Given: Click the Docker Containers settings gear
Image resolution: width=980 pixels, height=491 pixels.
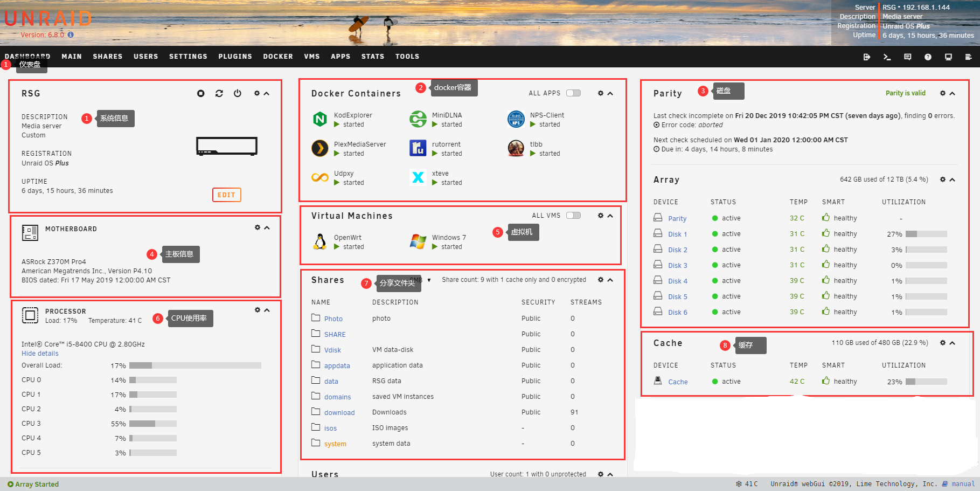Looking at the screenshot, I should tap(601, 93).
